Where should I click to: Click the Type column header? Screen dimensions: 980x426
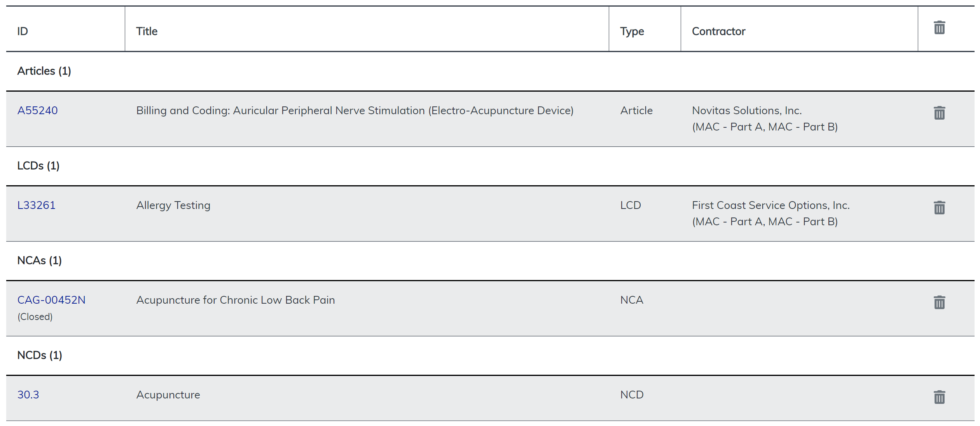pyautogui.click(x=632, y=31)
